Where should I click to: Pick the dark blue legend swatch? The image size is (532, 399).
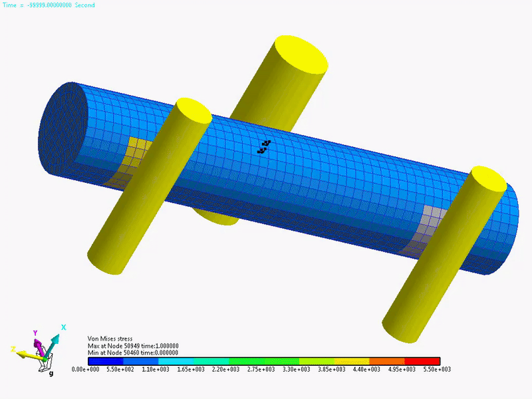(106, 361)
